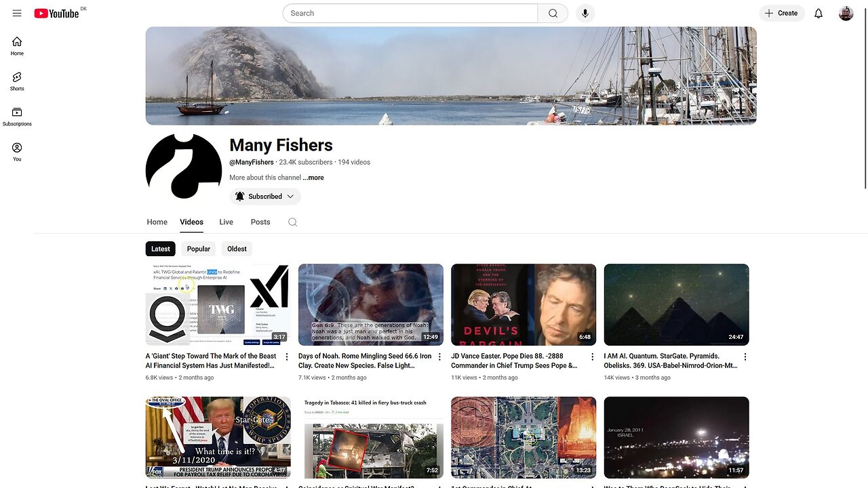Open the Devil's Bargain thumbnail

[x=524, y=304]
